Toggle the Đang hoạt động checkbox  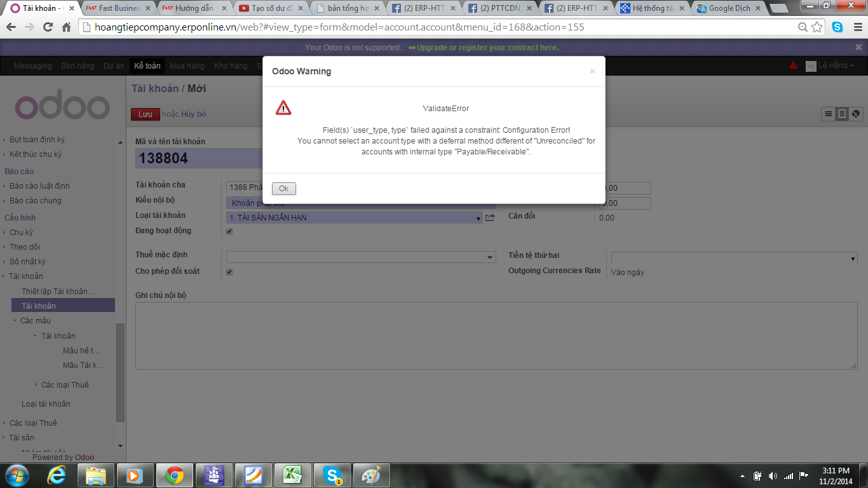[x=229, y=231]
